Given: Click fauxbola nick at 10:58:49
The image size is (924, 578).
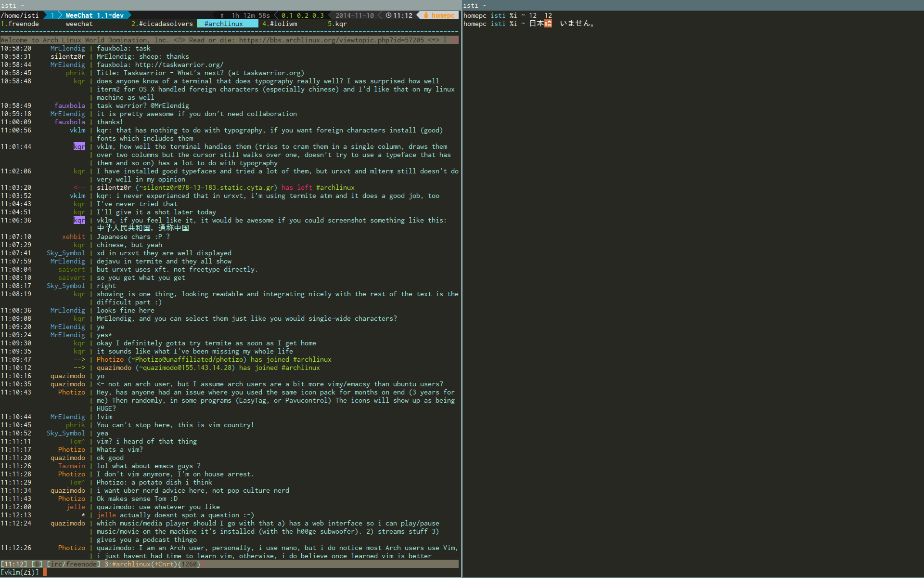Looking at the screenshot, I should (70, 105).
